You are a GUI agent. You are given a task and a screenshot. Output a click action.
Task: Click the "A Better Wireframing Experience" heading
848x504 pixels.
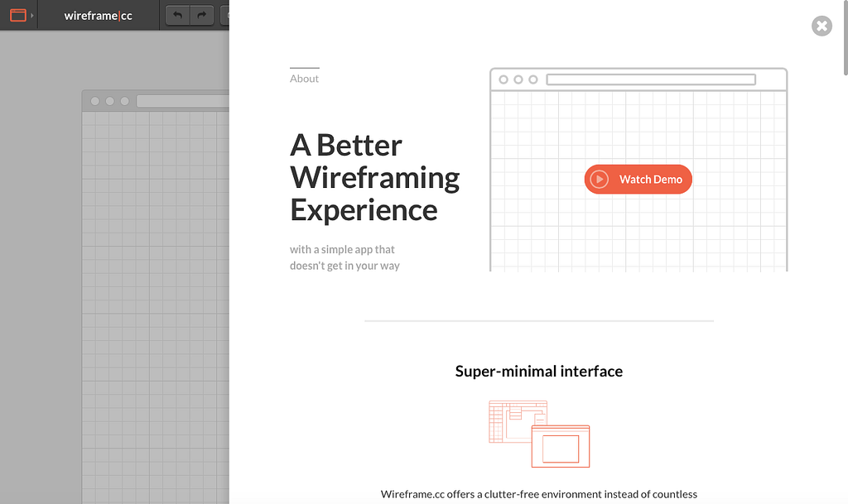coord(374,177)
